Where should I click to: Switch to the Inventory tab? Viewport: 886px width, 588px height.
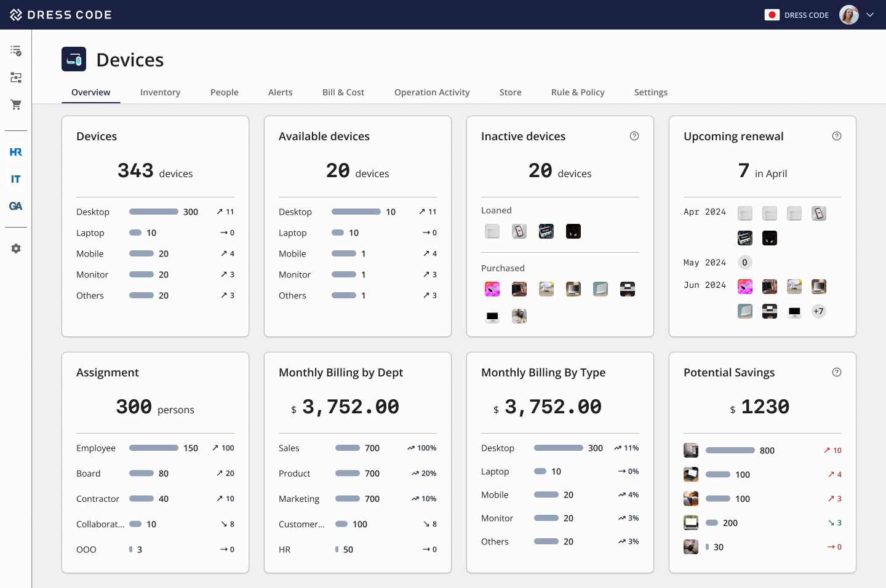point(160,92)
